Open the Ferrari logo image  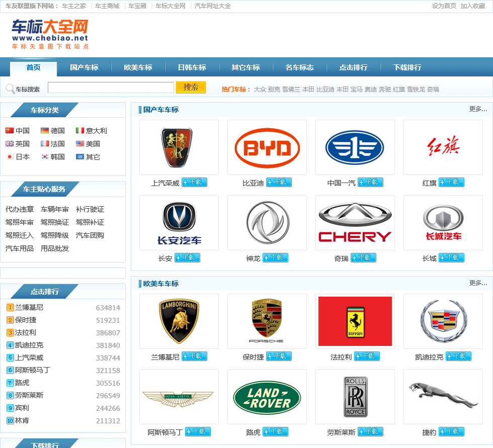coord(355,321)
